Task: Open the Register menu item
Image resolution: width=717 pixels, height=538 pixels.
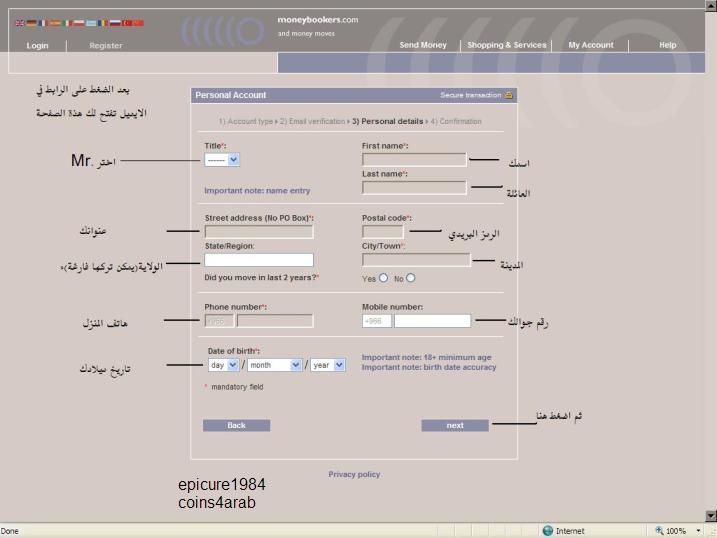Action: coord(106,45)
